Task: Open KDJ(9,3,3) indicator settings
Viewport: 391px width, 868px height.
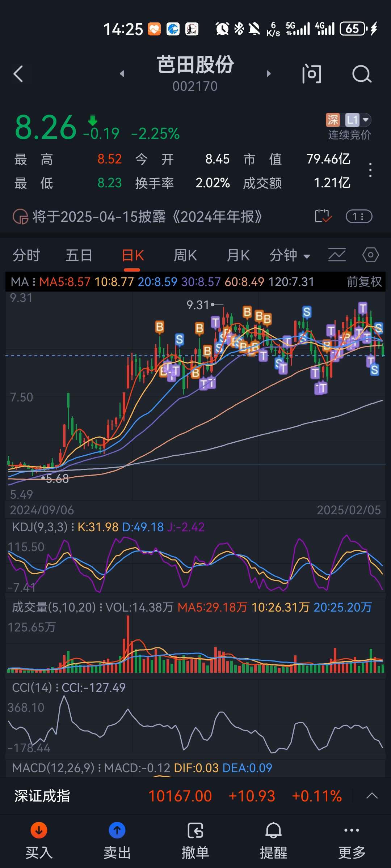Action: tap(43, 527)
